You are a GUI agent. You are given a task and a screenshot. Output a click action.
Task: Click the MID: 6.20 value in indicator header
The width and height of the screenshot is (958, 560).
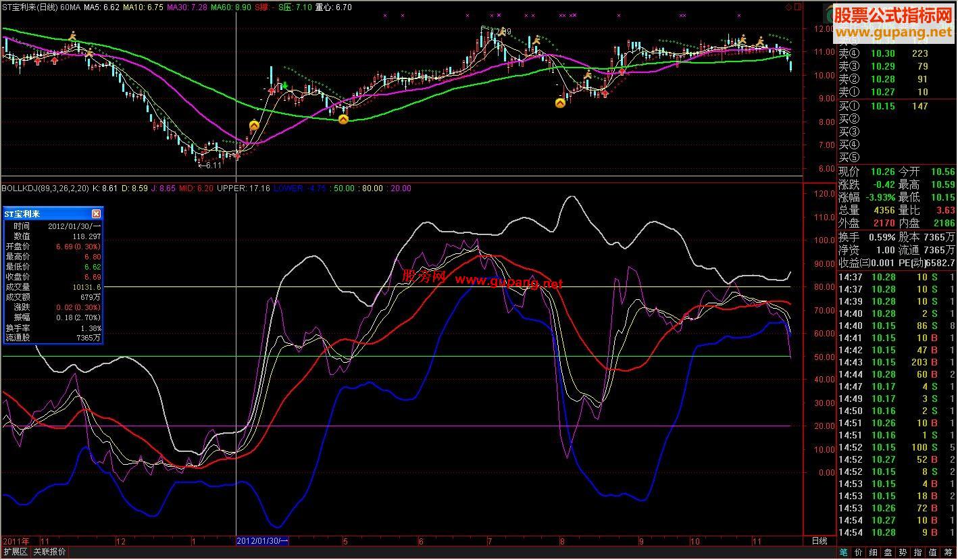click(x=196, y=188)
